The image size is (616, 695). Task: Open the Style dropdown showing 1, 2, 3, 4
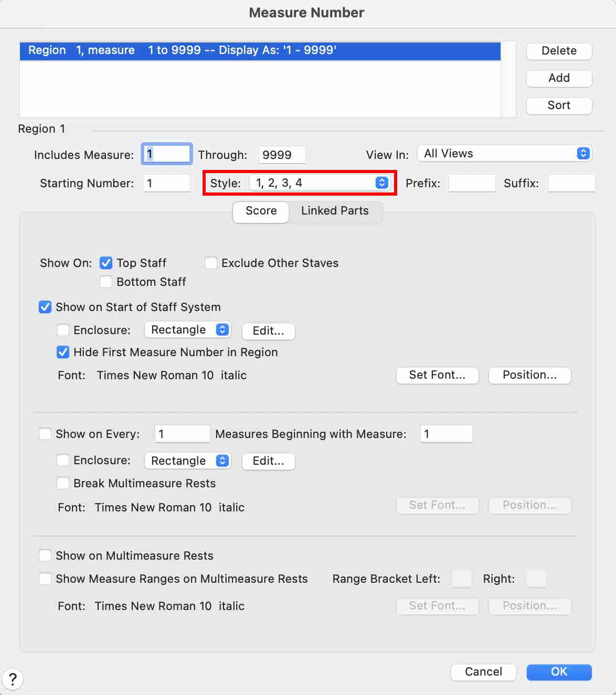321,183
